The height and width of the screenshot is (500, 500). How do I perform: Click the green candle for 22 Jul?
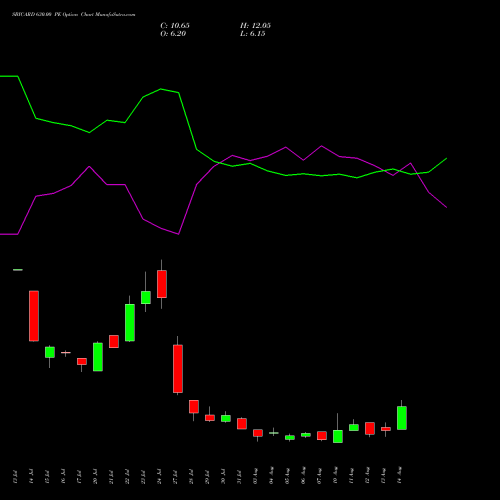tap(130, 322)
